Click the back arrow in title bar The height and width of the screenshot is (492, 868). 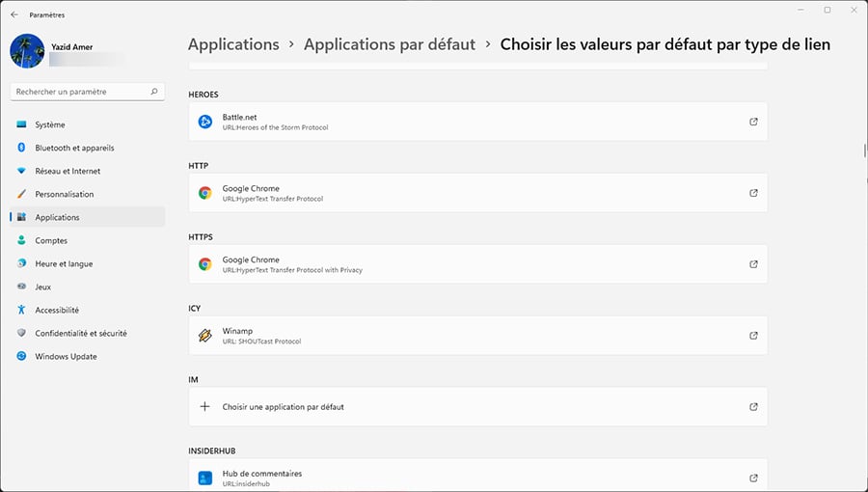(14, 14)
